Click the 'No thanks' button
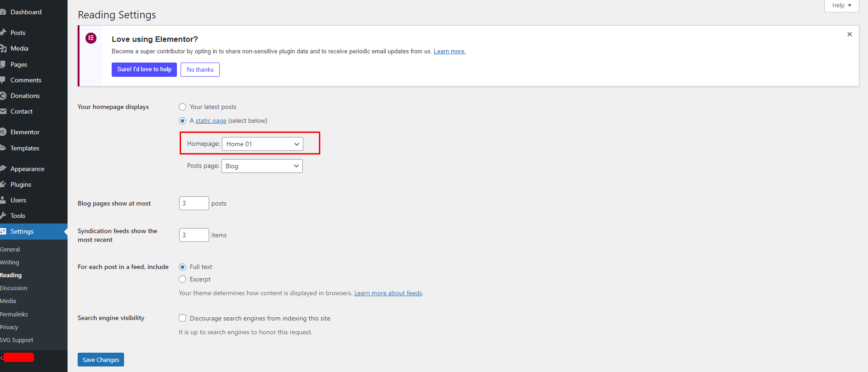 tap(200, 69)
